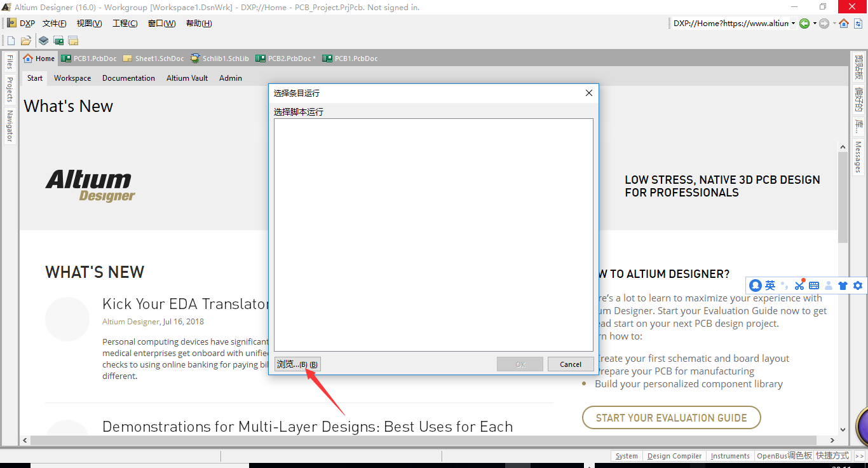
Task: Click the 快捷方式 status bar button
Action: pyautogui.click(x=832, y=456)
